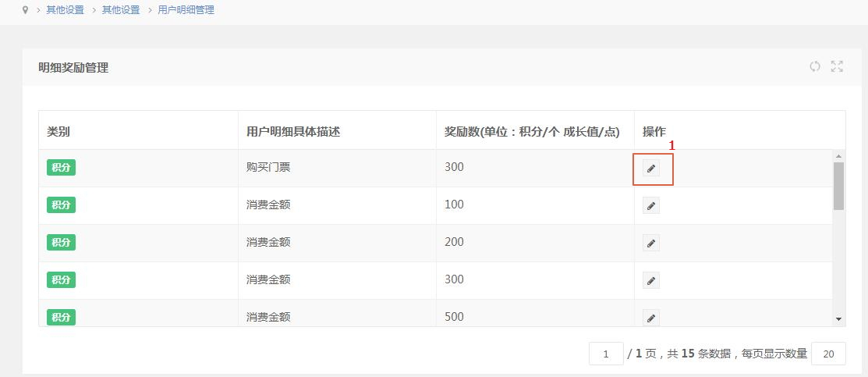Click the scrollbar up arrow of table
The image size is (868, 377).
[x=838, y=156]
